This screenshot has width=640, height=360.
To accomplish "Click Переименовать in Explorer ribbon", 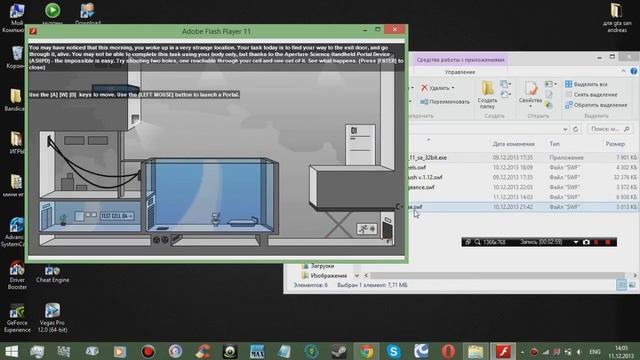I will coord(445,102).
